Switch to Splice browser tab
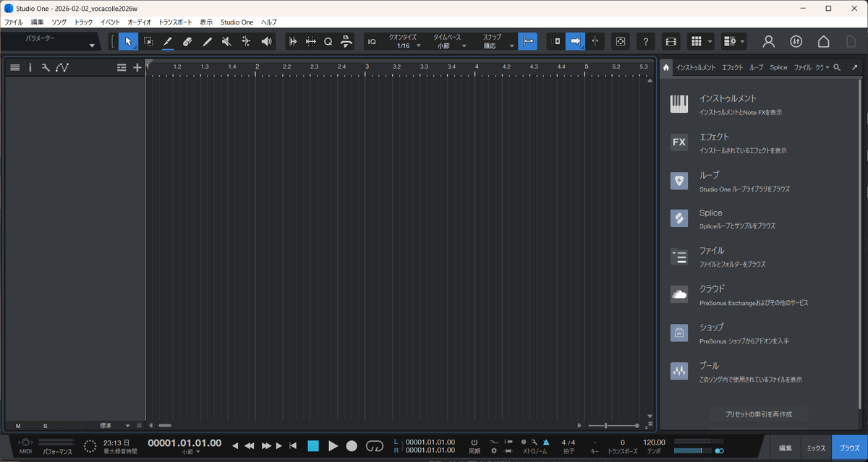 778,67
